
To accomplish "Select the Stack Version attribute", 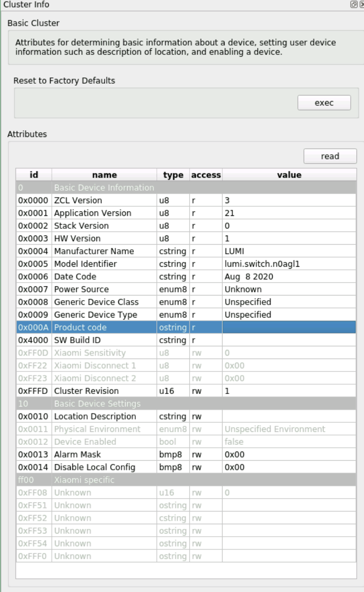I will (x=186, y=226).
